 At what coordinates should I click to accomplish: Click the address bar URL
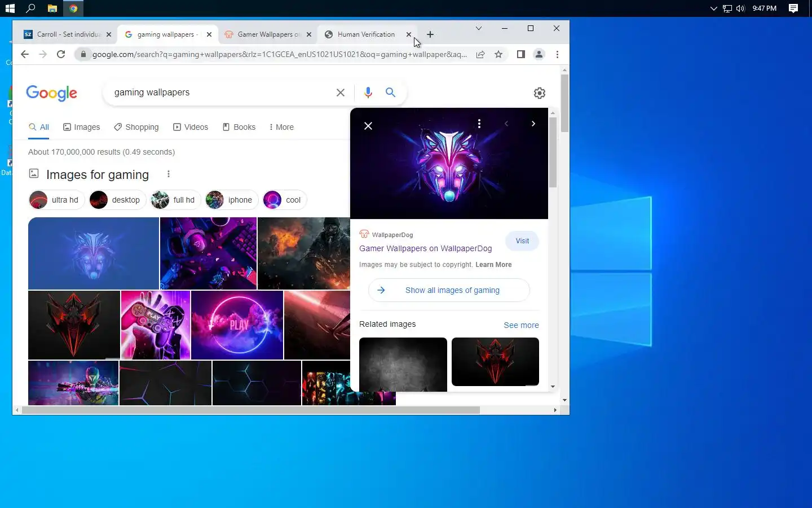279,54
